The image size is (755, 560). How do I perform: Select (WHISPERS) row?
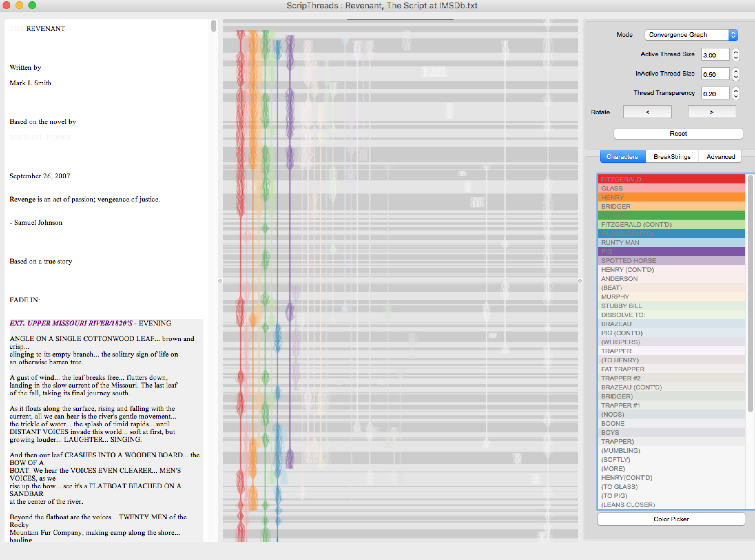[671, 342]
